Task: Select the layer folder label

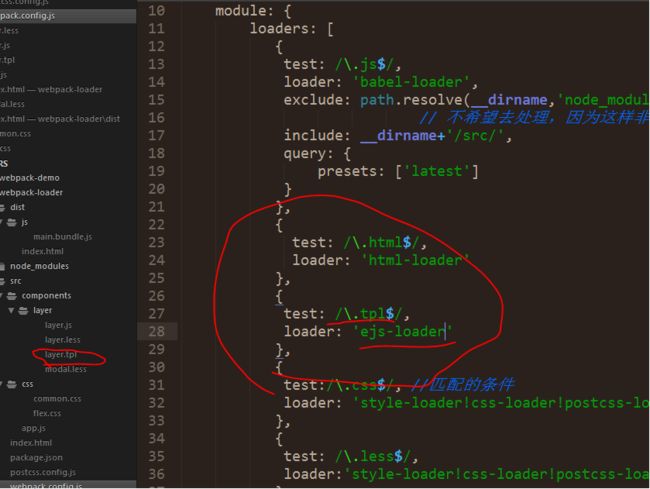Action: 42,310
